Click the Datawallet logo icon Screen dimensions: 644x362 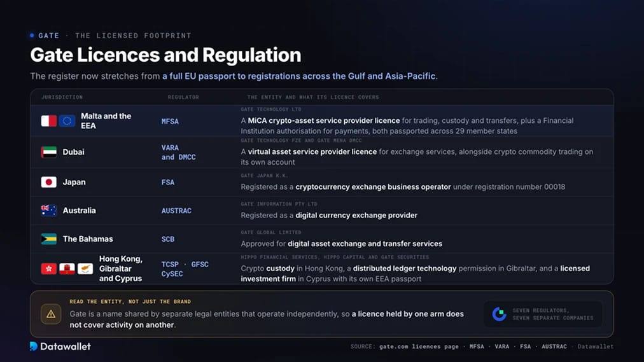click(34, 346)
